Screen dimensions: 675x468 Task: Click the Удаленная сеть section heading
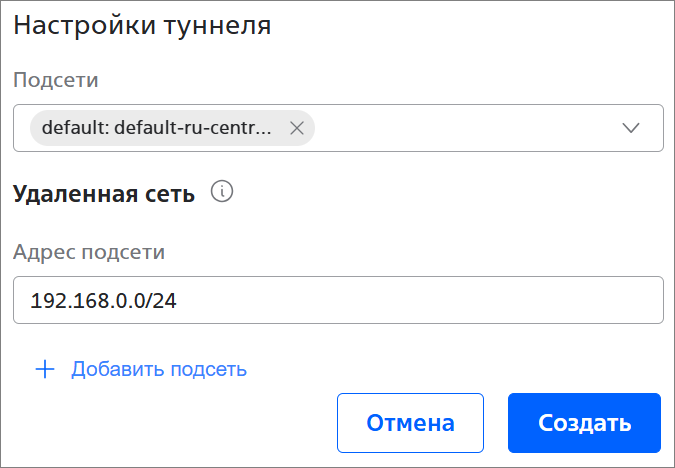(x=104, y=193)
